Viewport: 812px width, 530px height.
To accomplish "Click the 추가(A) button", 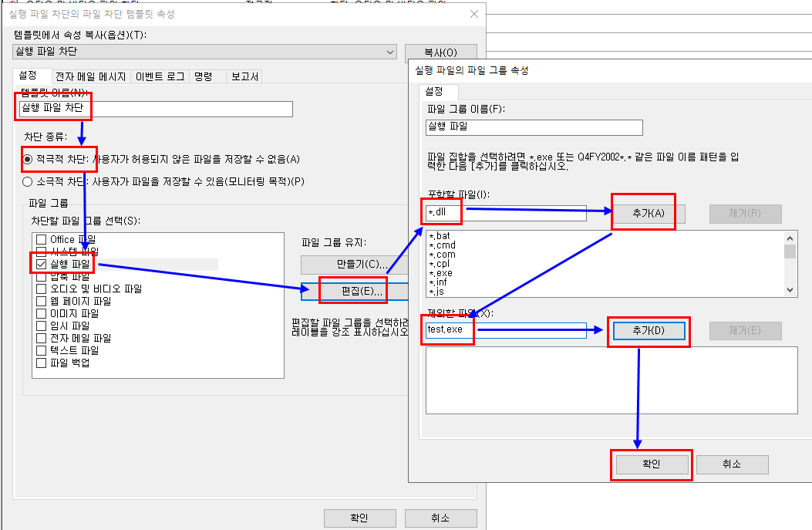I will coord(649,214).
